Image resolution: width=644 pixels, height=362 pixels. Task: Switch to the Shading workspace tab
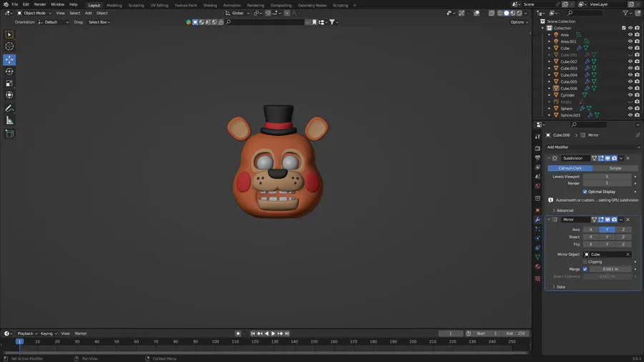tap(210, 5)
